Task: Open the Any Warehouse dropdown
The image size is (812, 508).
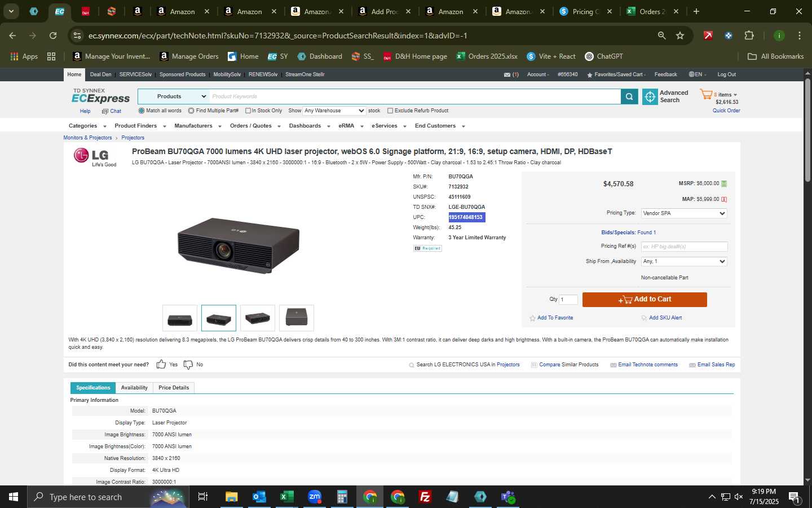Action: pos(334,111)
